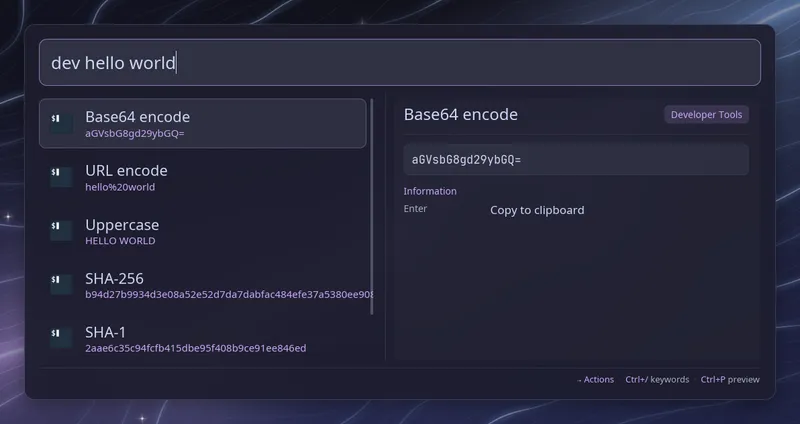Viewport: 800px width, 424px height.
Task: Click the terminal icon beside URL encode
Action: click(61, 177)
